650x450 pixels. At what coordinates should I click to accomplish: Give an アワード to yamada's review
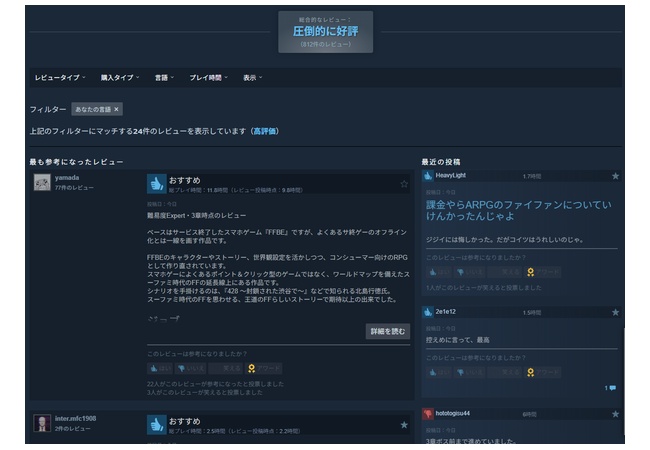[264, 368]
